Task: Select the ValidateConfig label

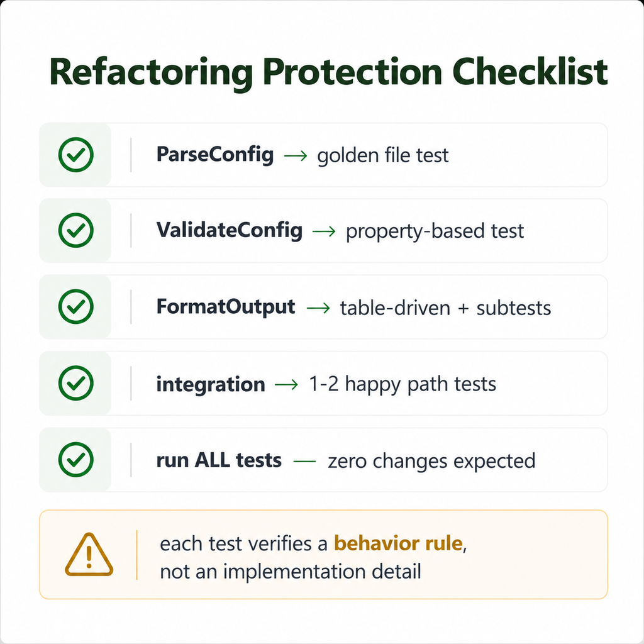Action: pyautogui.click(x=229, y=231)
